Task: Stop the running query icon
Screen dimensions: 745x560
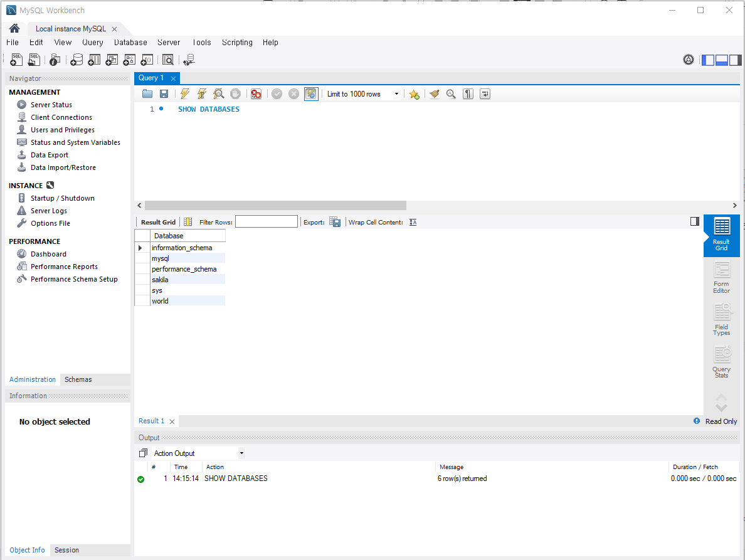Action: 235,94
